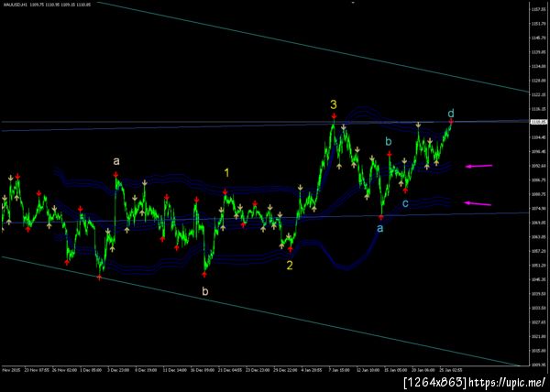Select the cyan wave label c
550x392 pixels.
(x=405, y=203)
